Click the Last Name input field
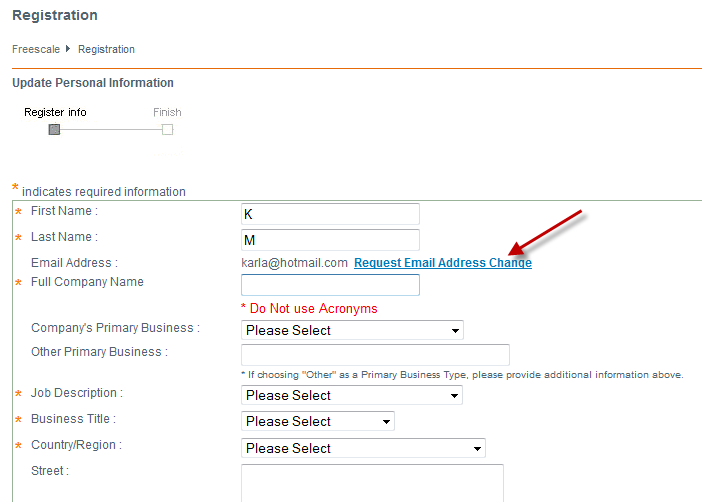Viewport: 702px width, 502px height. (x=330, y=240)
